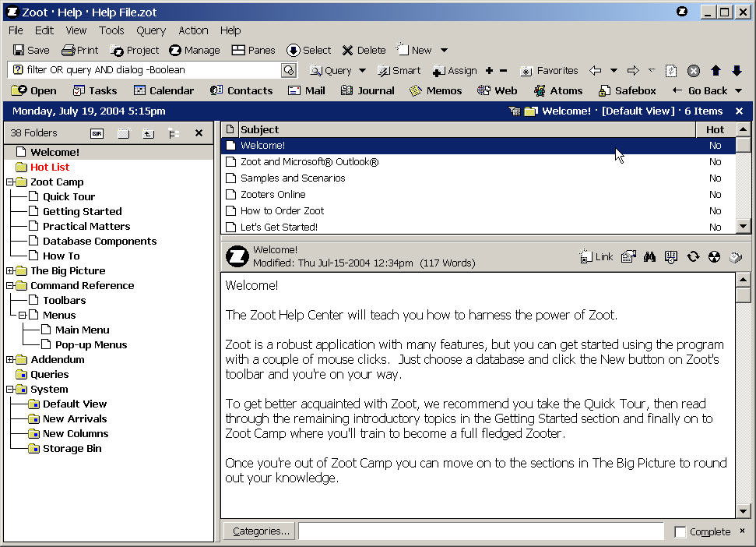
Task: Open the Project toolbar item
Action: click(x=135, y=50)
